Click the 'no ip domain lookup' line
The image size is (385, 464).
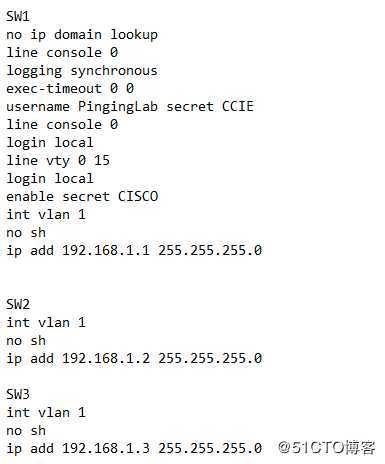pos(82,35)
